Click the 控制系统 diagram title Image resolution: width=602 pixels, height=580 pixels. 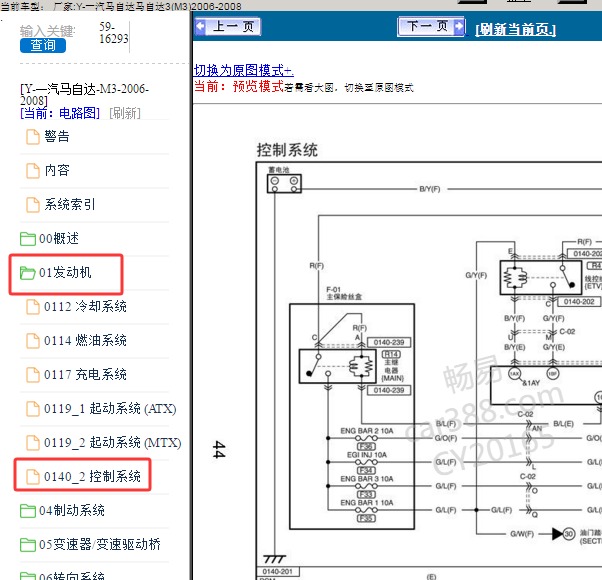(287, 150)
